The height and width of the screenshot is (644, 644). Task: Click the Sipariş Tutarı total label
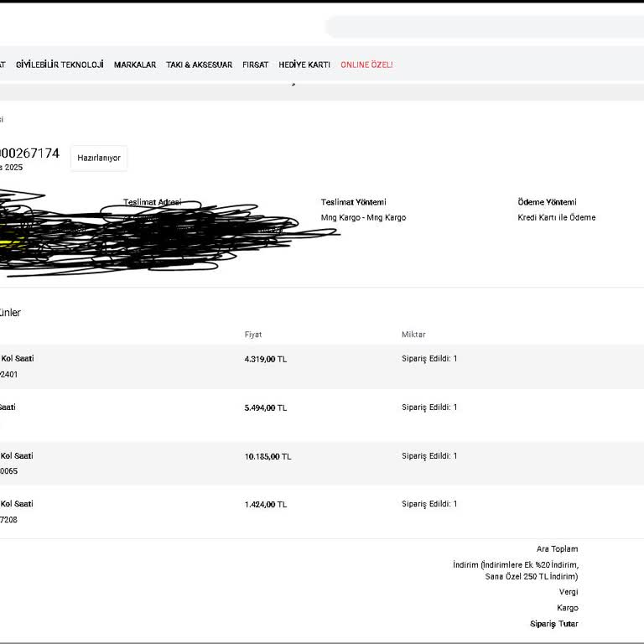click(x=553, y=624)
